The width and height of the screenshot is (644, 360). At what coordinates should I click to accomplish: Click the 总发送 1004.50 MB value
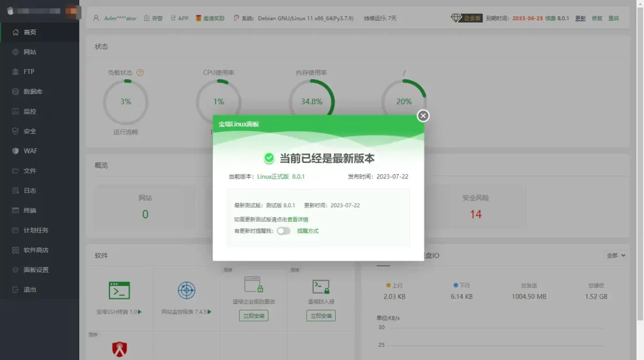(x=529, y=297)
